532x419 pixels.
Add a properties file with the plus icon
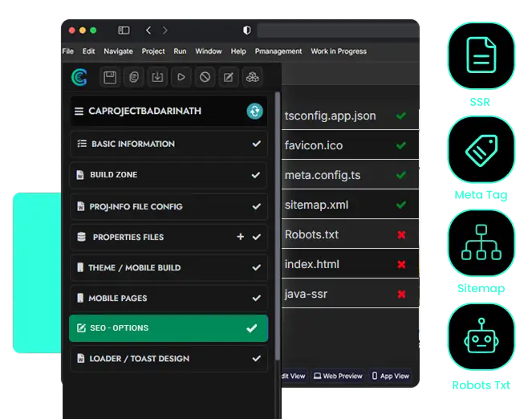coord(240,237)
